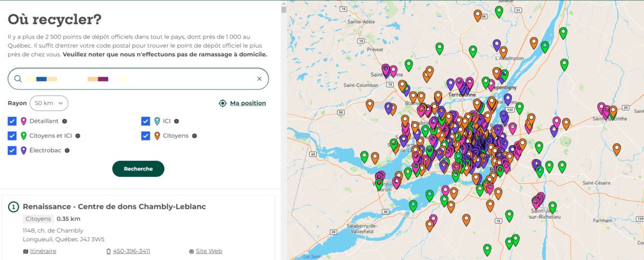Click the phone number 450-396-3411

click(x=131, y=251)
